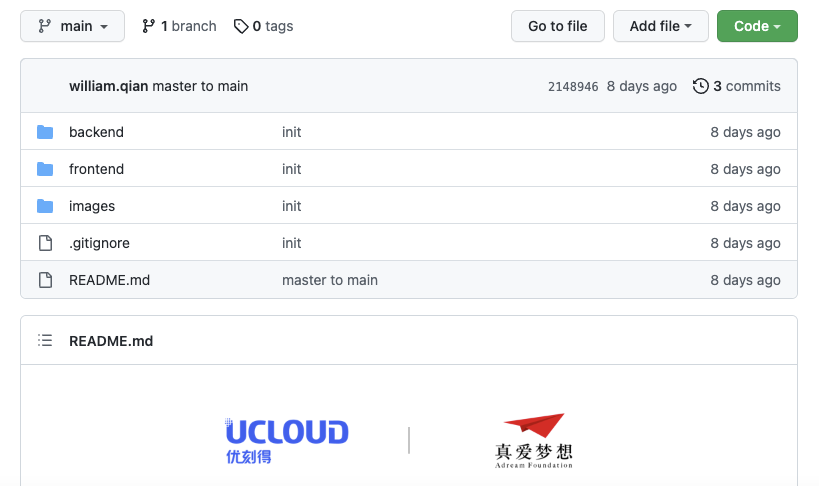Viewport: 819px width, 486px height.
Task: Open the green Code dropdown
Action: click(x=757, y=26)
